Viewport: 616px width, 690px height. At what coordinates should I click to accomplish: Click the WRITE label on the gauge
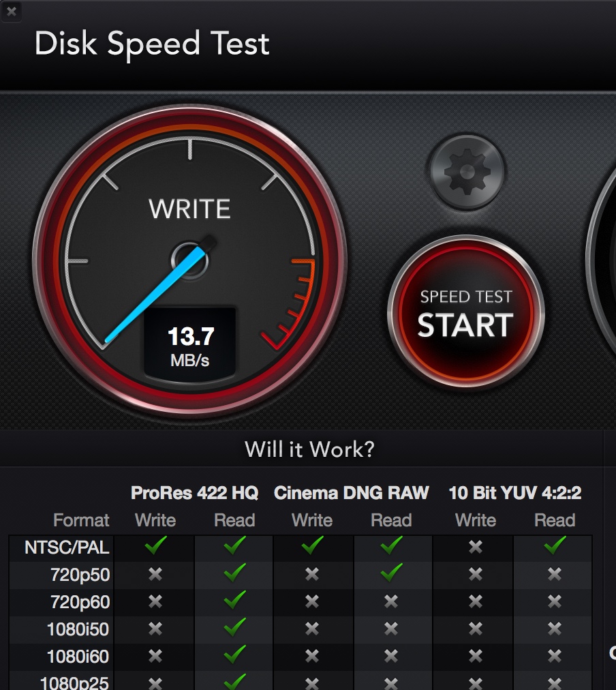coord(189,209)
